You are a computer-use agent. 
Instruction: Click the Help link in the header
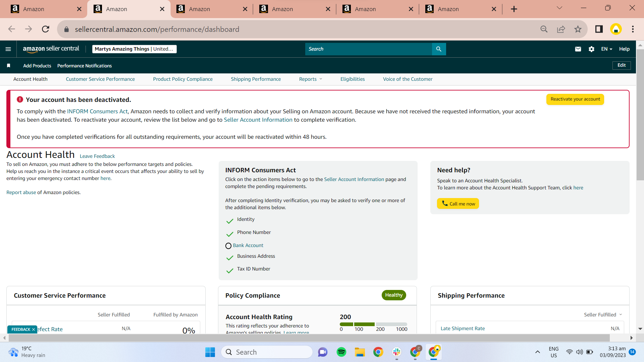[x=624, y=49]
